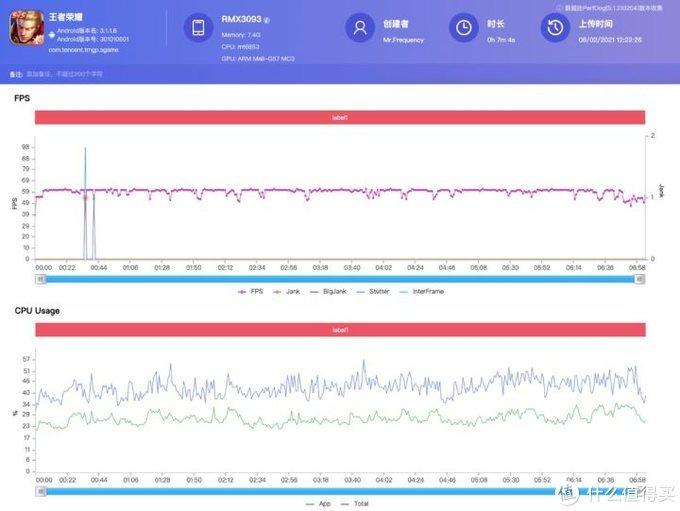Image resolution: width=680 pixels, height=511 pixels.
Task: Select the red label1 bar above FPS chart
Action: coord(340,117)
